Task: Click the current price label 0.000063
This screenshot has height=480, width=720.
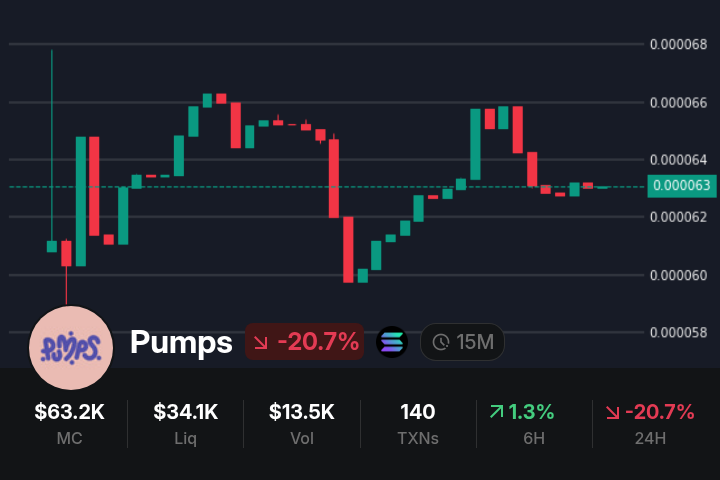Action: click(x=680, y=185)
